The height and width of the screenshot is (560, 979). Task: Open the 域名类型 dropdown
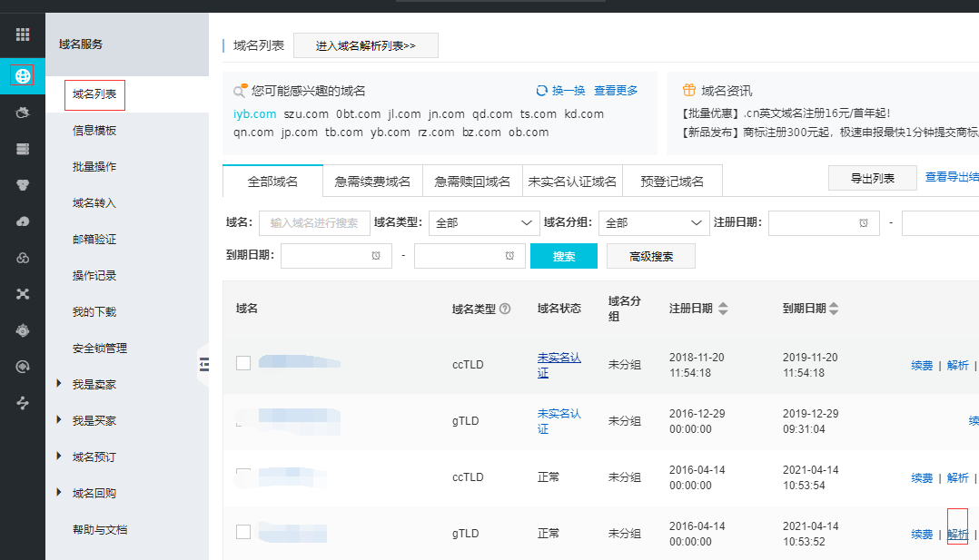click(x=484, y=223)
